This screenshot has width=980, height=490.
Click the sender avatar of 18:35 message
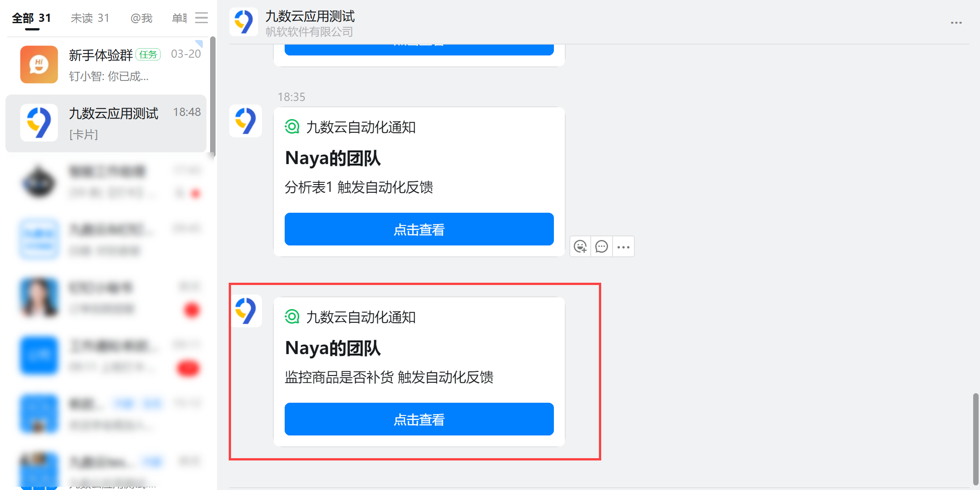click(246, 121)
